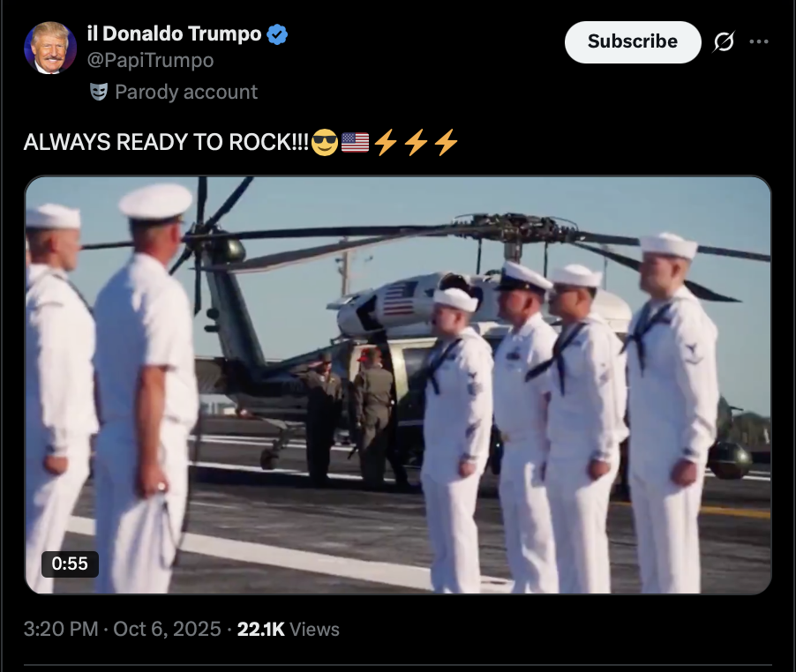The width and height of the screenshot is (796, 672).
Task: Open the Grok slashed-circle icon
Action: [724, 41]
